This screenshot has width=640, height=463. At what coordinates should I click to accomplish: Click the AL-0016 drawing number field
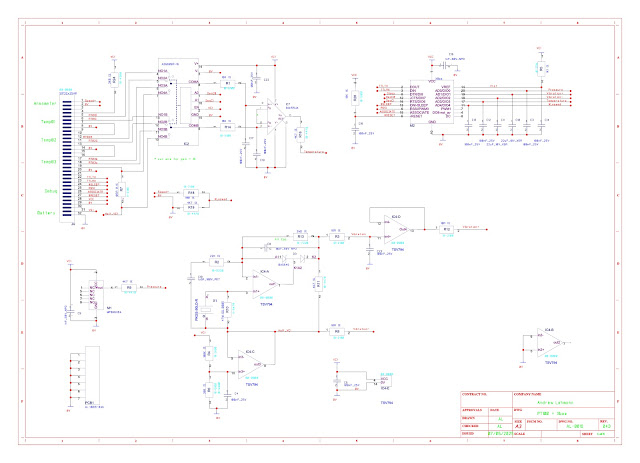[574, 426]
